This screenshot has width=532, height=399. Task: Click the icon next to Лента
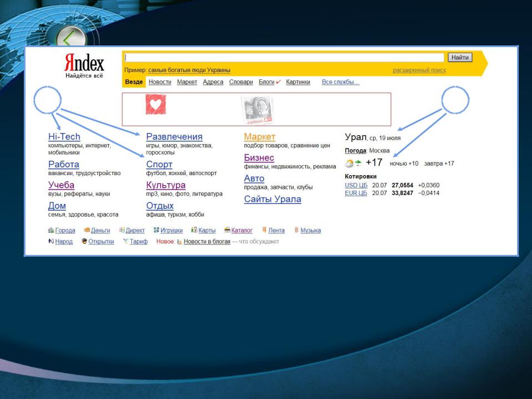[x=264, y=230]
